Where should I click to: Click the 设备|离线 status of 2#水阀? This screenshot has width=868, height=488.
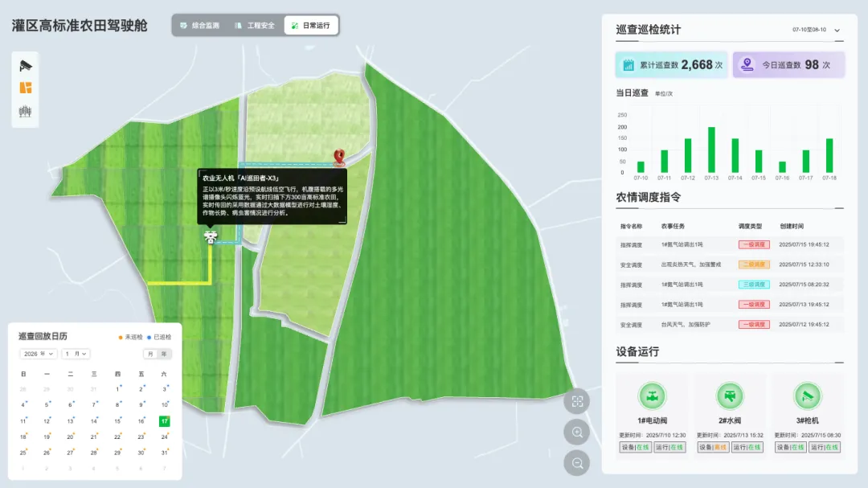tap(712, 448)
